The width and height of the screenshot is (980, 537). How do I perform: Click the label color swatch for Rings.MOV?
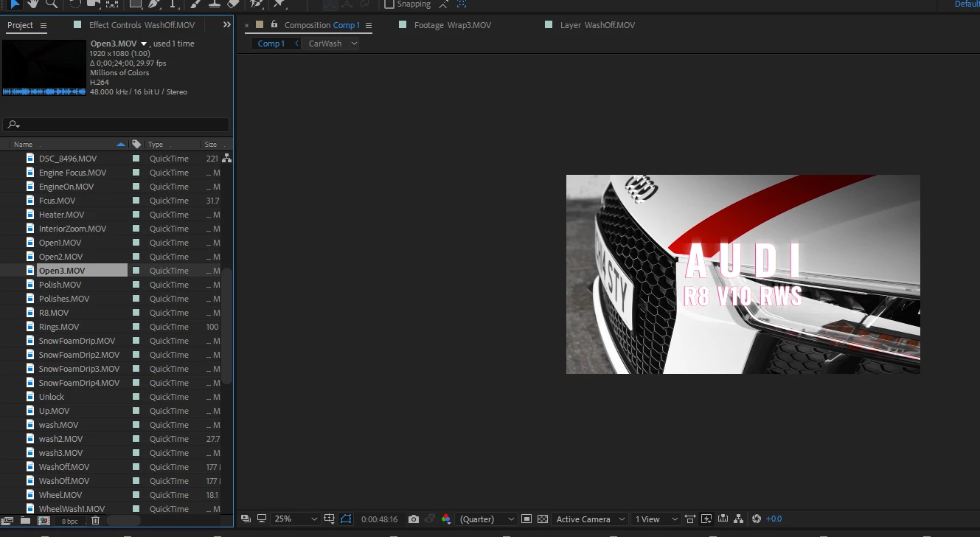(136, 327)
